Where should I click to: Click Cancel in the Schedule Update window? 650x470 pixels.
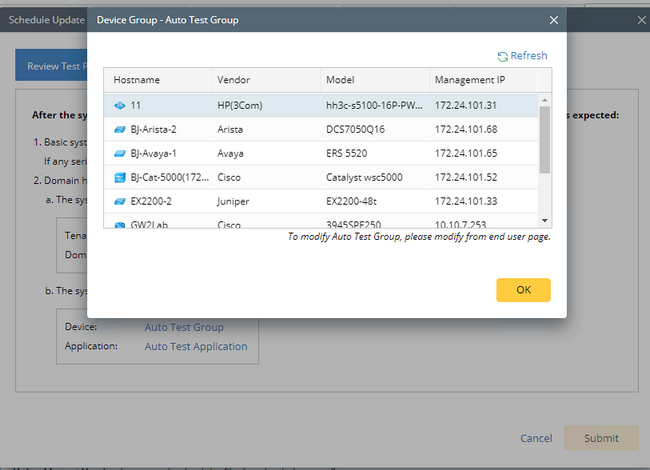pyautogui.click(x=536, y=439)
